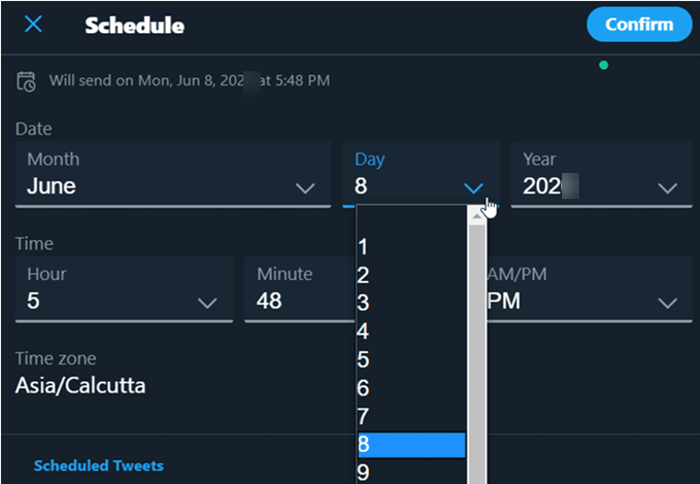The height and width of the screenshot is (484, 700).
Task: Select day 1 in the list
Action: coord(411,247)
